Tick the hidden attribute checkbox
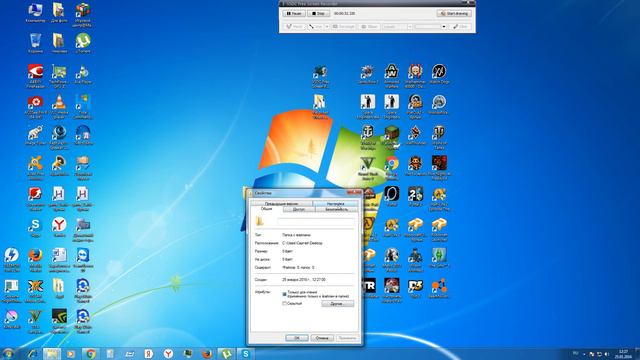This screenshot has width=640, height=360. [284, 304]
